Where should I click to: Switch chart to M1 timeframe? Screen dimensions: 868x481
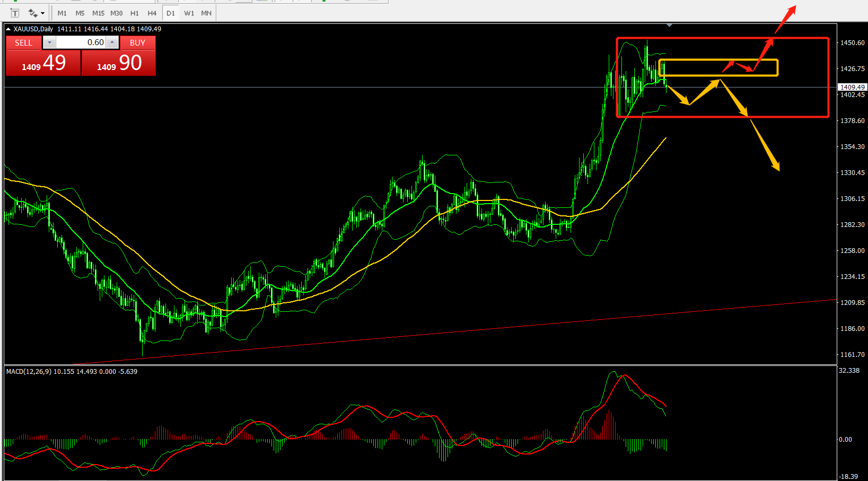[x=62, y=13]
